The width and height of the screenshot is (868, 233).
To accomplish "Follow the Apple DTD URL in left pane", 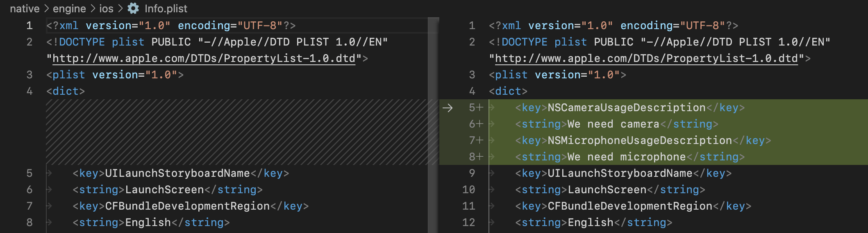I will pyautogui.click(x=204, y=58).
